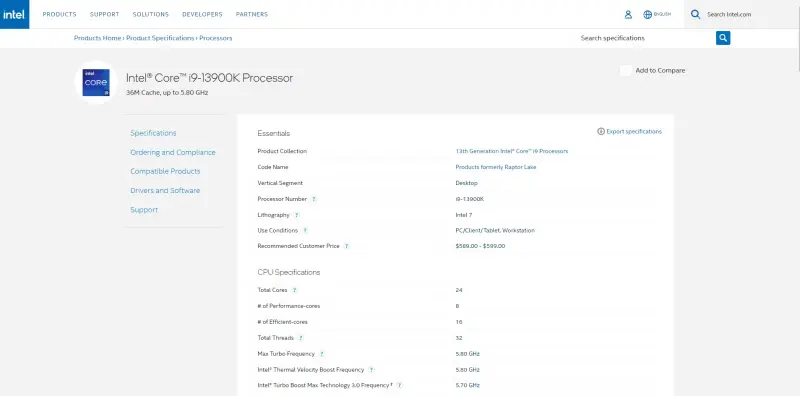The height and width of the screenshot is (396, 800).
Task: Expand the Support navigation dropdown
Action: click(105, 14)
